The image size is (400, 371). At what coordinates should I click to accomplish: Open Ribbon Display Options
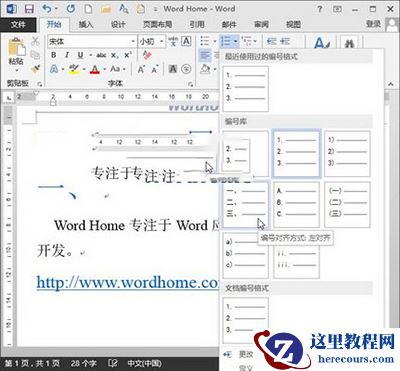tap(337, 9)
